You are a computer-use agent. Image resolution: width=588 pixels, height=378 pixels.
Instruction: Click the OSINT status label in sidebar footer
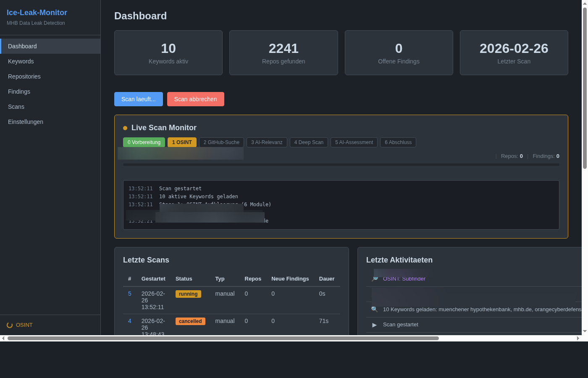(24, 325)
